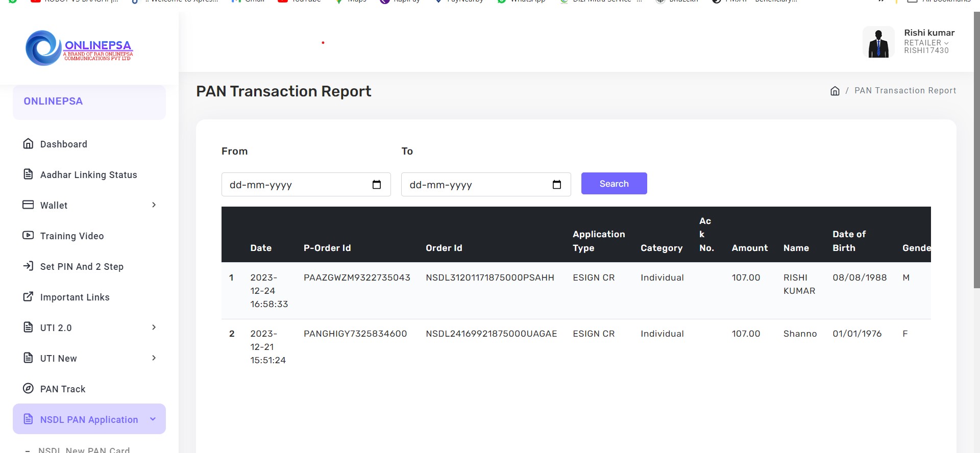The image size is (980, 453).
Task: Open Aadhar Linking Status page
Action: [88, 175]
